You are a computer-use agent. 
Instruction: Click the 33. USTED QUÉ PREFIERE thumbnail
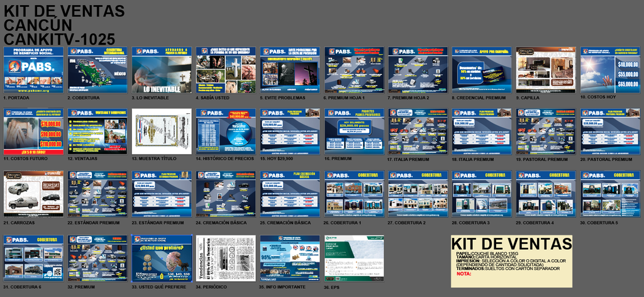pos(162,258)
